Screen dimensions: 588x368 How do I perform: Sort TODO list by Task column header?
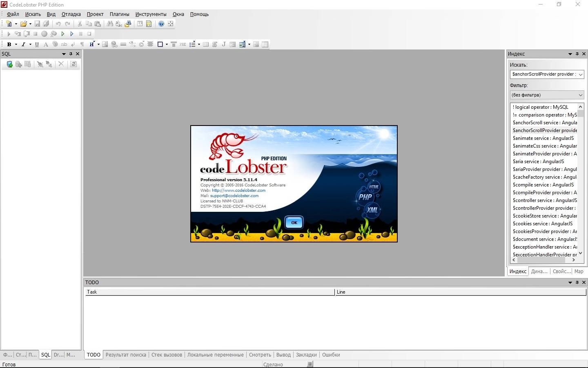[x=209, y=292]
